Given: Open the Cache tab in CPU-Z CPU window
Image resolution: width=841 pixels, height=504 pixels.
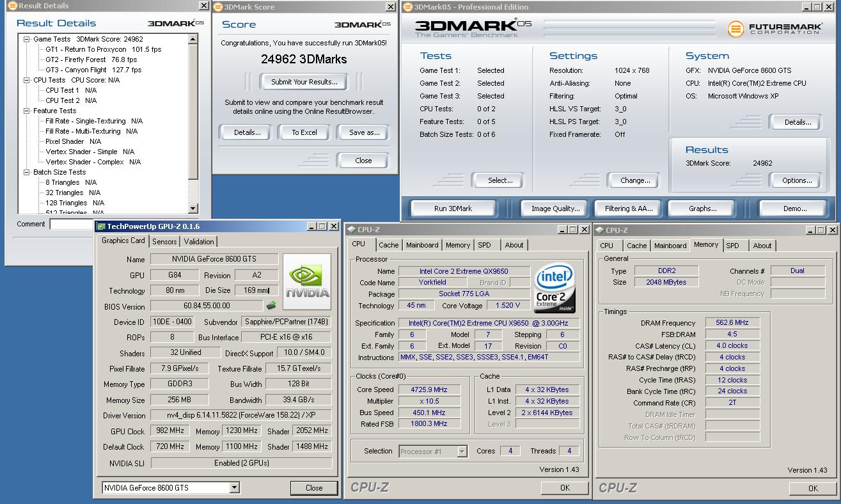Looking at the screenshot, I should (388, 245).
